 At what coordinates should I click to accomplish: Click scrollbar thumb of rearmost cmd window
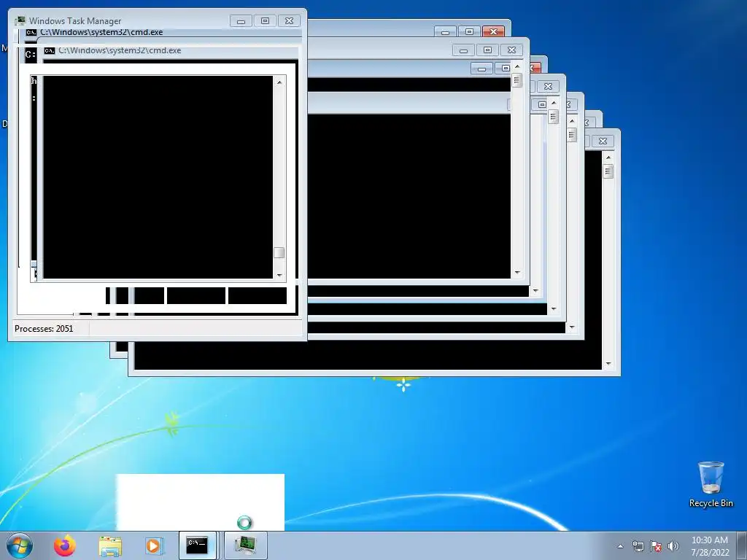[x=608, y=171]
